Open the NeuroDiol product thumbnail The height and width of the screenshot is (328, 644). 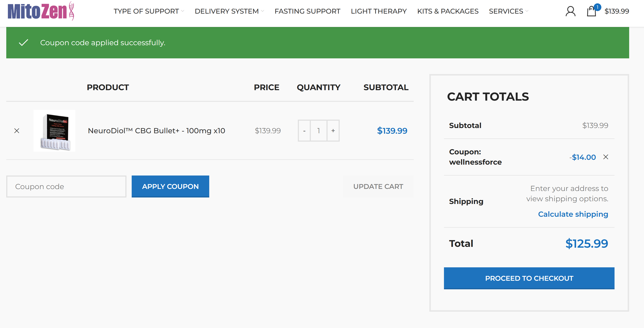[x=54, y=131]
